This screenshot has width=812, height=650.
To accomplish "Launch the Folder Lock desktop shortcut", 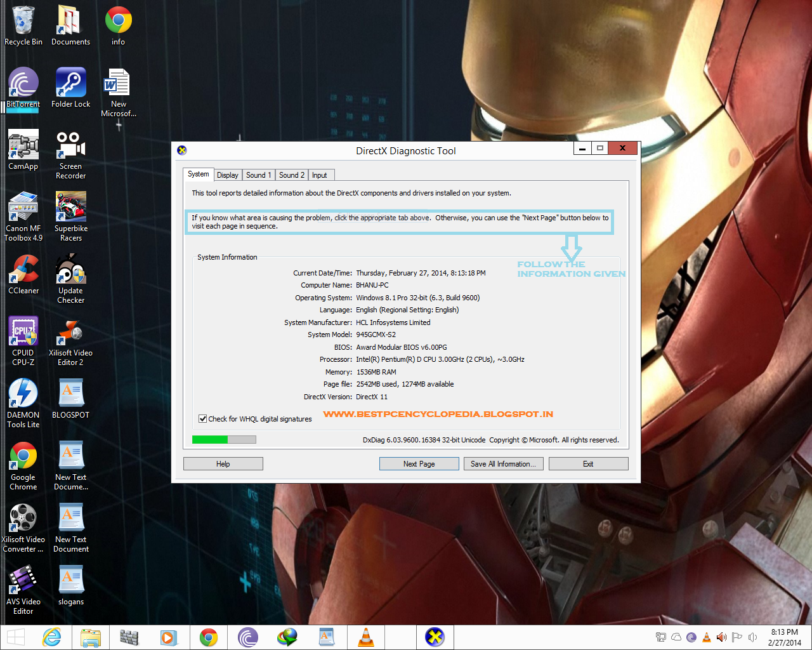I will pyautogui.click(x=70, y=88).
